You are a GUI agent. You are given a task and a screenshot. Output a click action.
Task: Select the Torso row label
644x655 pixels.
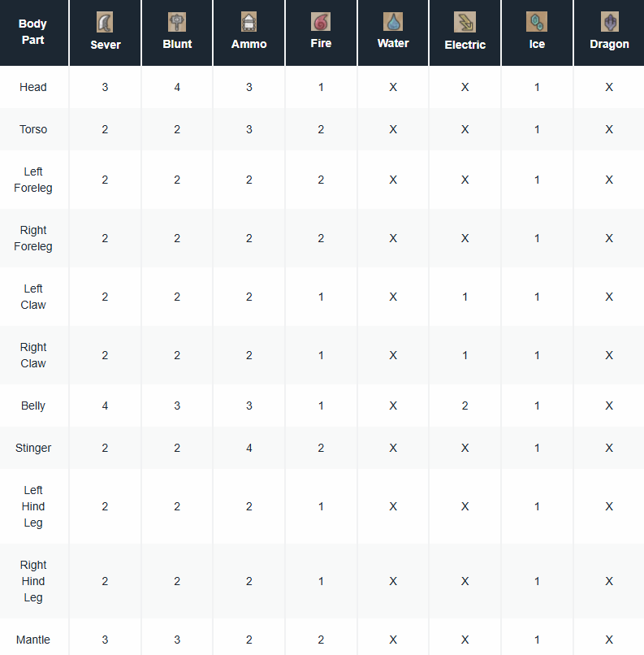coord(33,129)
